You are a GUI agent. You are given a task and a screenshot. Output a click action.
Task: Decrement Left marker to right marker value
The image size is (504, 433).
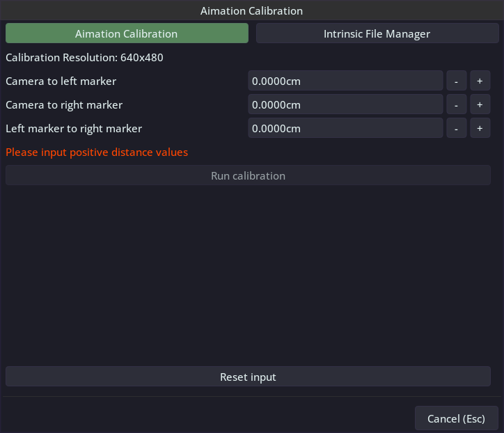[456, 129]
